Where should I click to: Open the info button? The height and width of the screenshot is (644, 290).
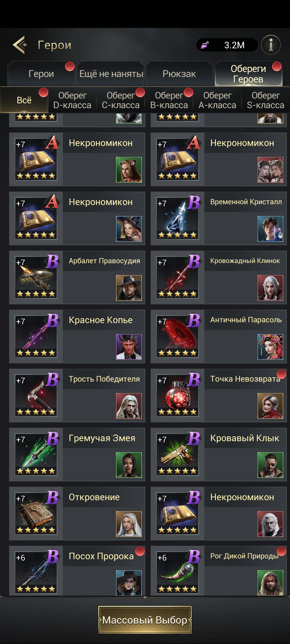click(x=271, y=45)
